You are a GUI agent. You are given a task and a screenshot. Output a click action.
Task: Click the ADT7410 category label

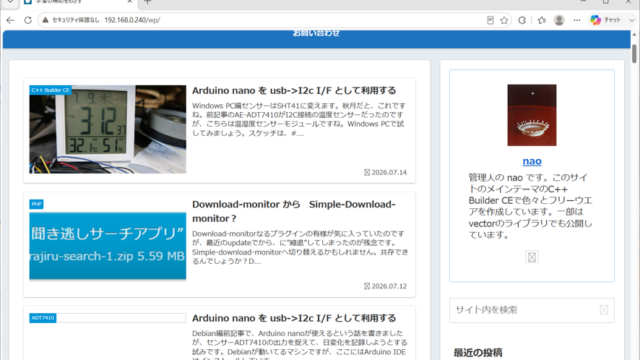click(42, 318)
